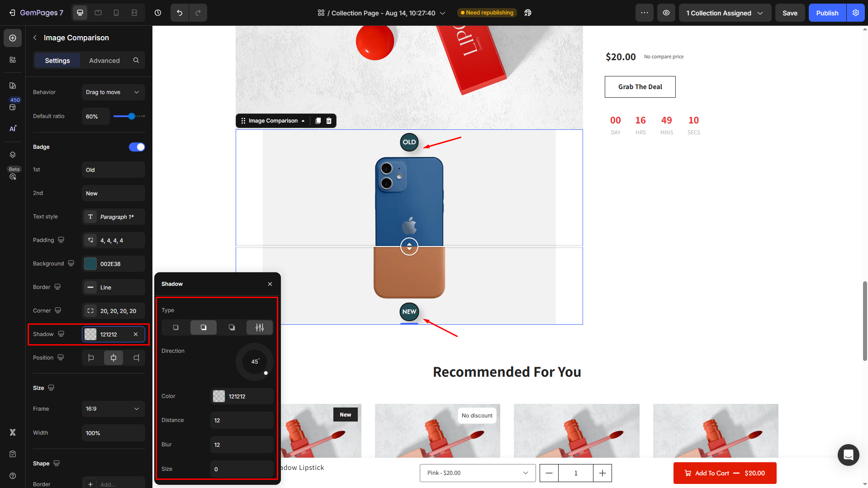Click the Default ratio 60% input
Image resolution: width=868 pixels, height=488 pixels.
click(x=96, y=116)
